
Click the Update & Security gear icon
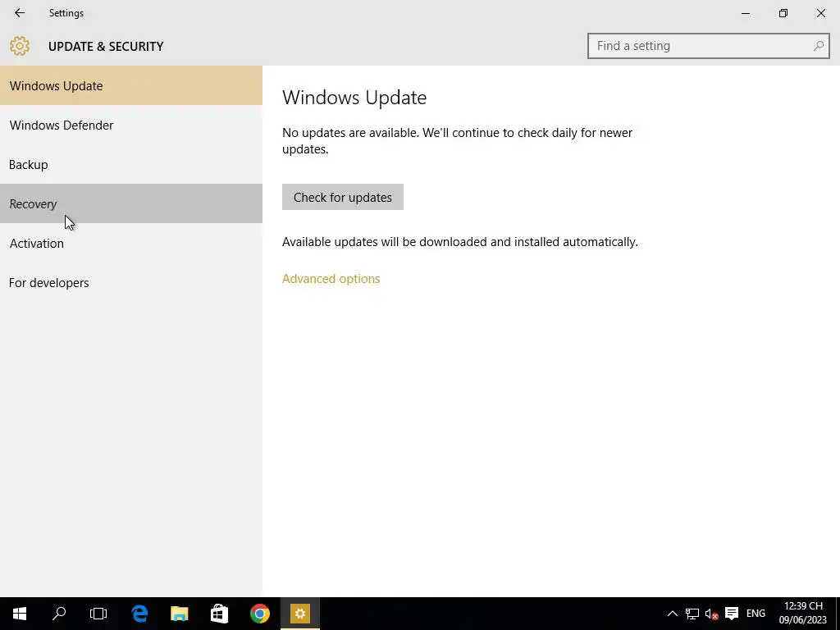(x=20, y=46)
